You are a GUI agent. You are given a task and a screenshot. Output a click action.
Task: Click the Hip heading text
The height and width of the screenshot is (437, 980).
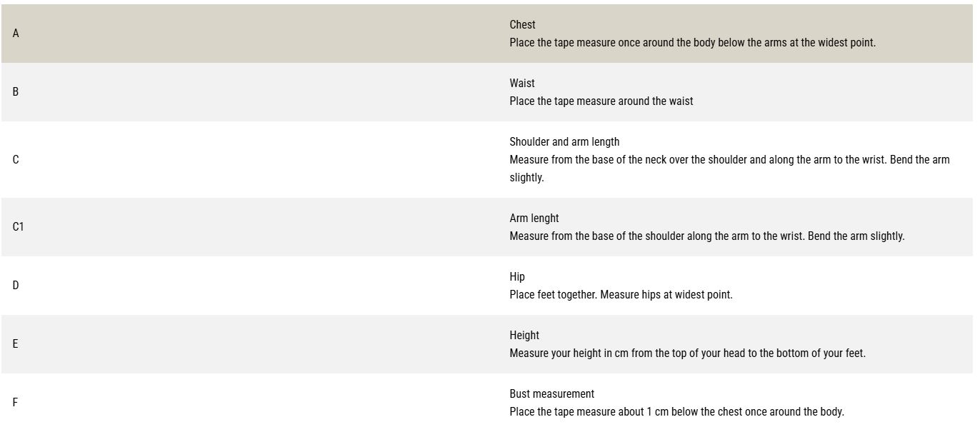click(x=517, y=277)
